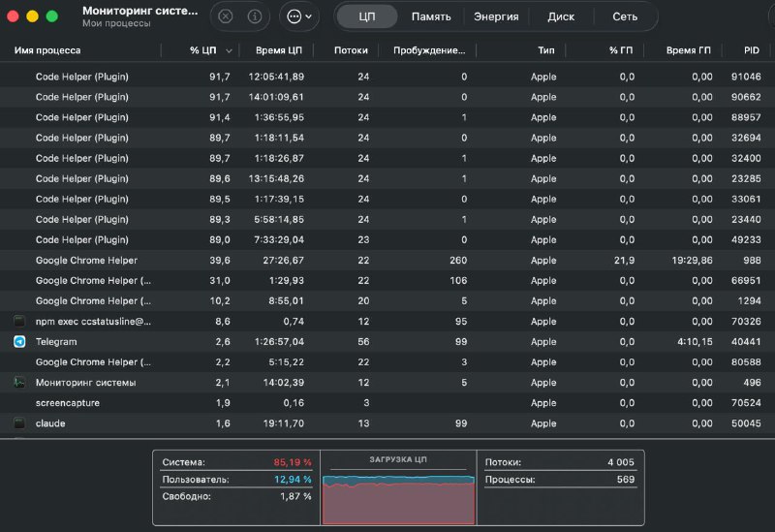Click the Мониторинг системы process icon
This screenshot has width=775, height=532.
click(19, 383)
